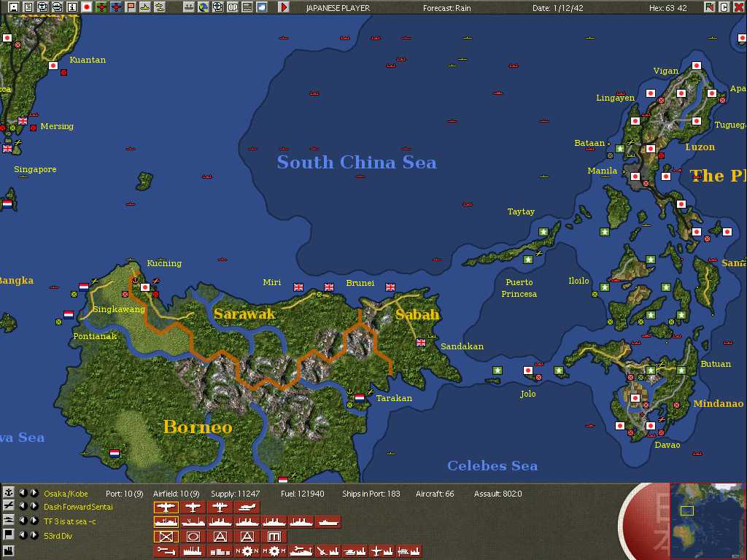747x560 pixels.
Task: Select the oval armor unit filter
Action: 193,537
